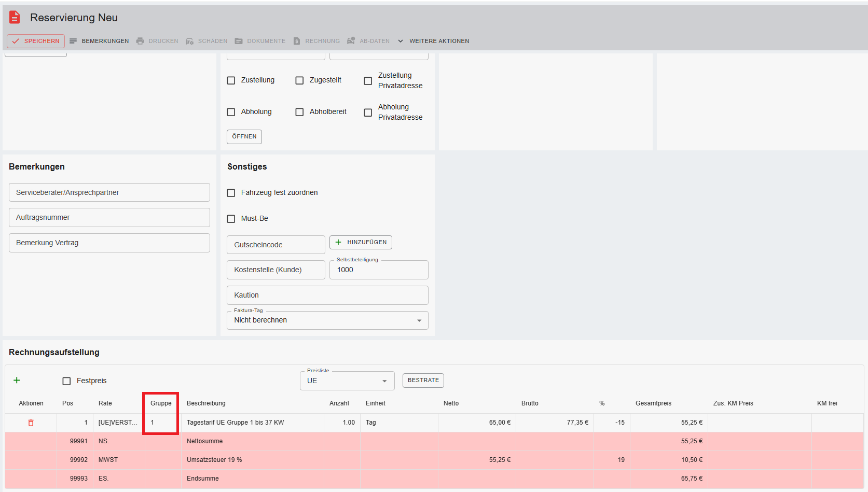Click Speichern to save the reservation
Screen dimensions: 868x492
click(x=36, y=41)
